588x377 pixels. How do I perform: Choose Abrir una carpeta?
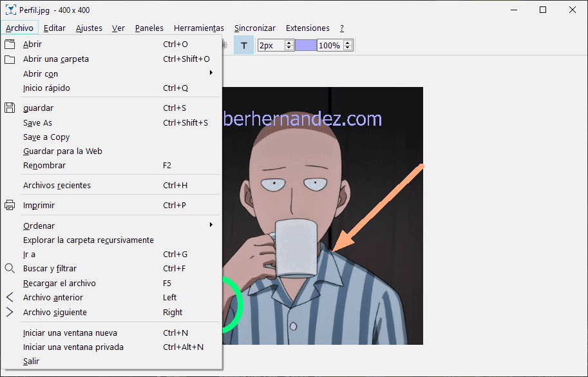click(111, 59)
